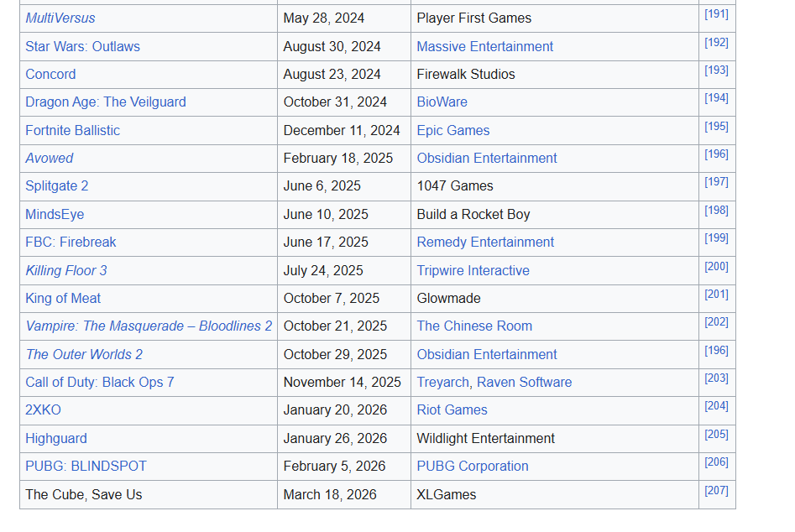The height and width of the screenshot is (532, 795).
Task: Open the Fortnite Ballistic link
Action: pos(72,131)
